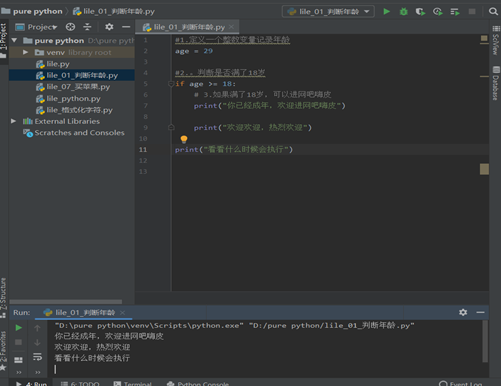Click the stop square in the top toolbar
Image resolution: width=501 pixels, height=386 pixels.
pos(472,12)
